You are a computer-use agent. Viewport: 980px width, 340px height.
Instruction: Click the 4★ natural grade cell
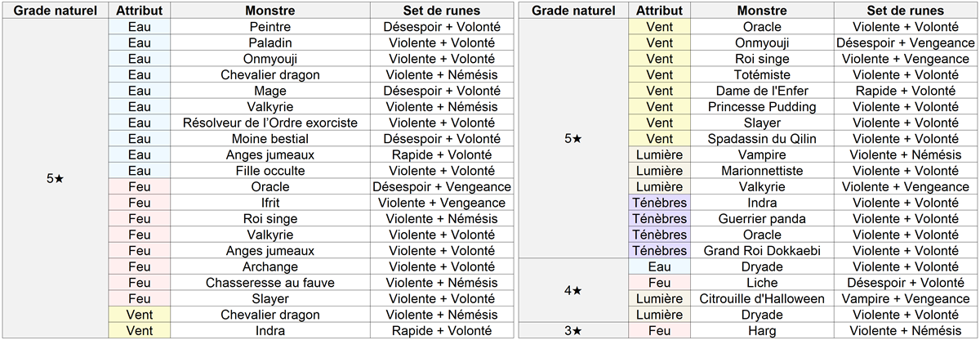click(x=573, y=290)
